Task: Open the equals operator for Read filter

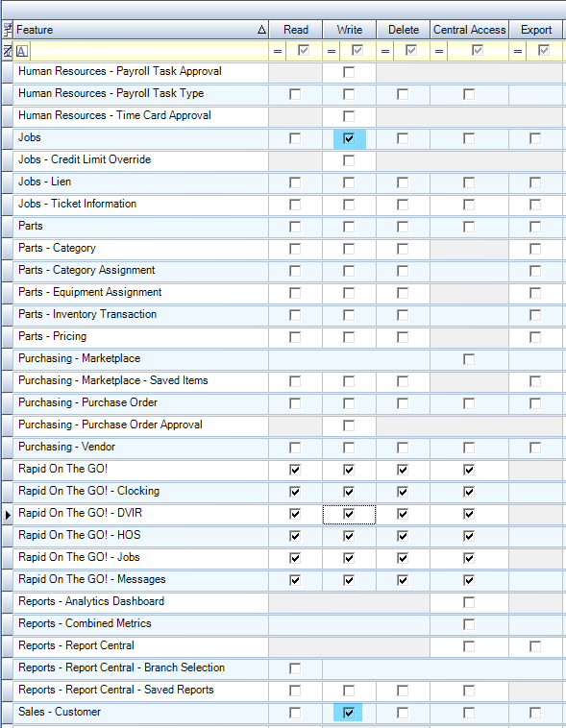Action: click(x=278, y=51)
